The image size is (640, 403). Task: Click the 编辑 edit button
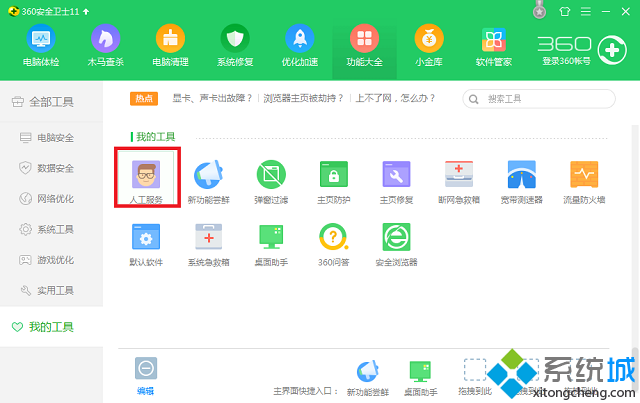[x=146, y=376]
